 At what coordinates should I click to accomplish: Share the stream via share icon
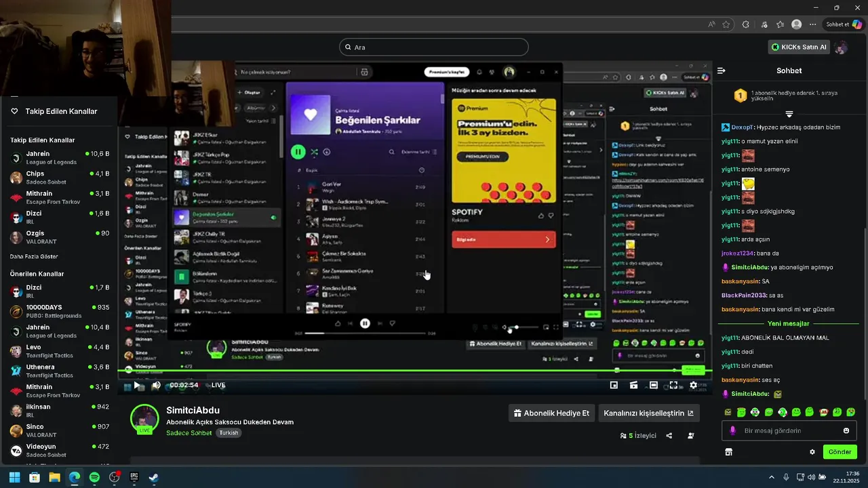click(669, 436)
